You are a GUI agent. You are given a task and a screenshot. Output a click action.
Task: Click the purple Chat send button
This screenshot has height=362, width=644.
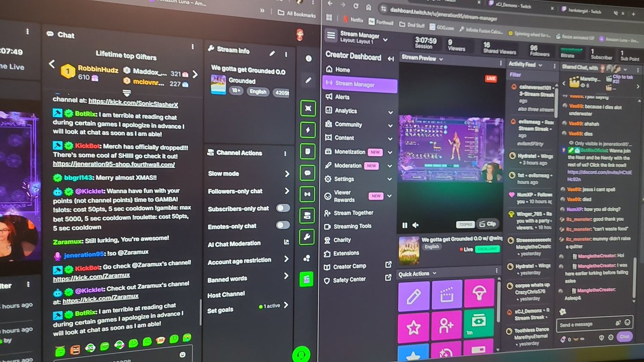(624, 337)
